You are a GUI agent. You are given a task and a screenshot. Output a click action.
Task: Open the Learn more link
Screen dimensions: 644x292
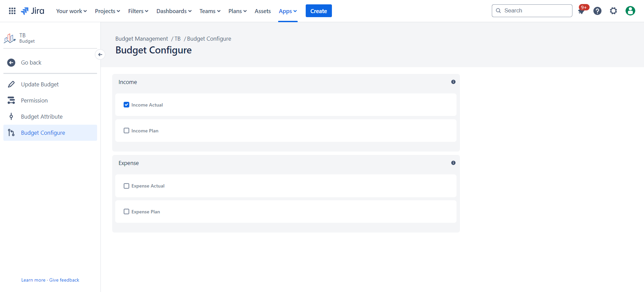(x=33, y=280)
